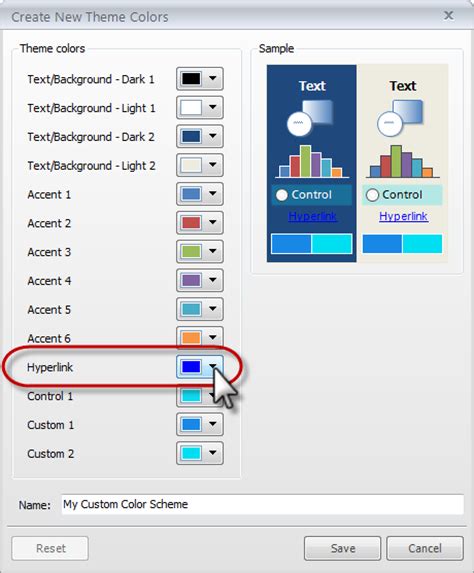
Task: Pick the orange Accent 6 swatch
Action: coord(191,338)
